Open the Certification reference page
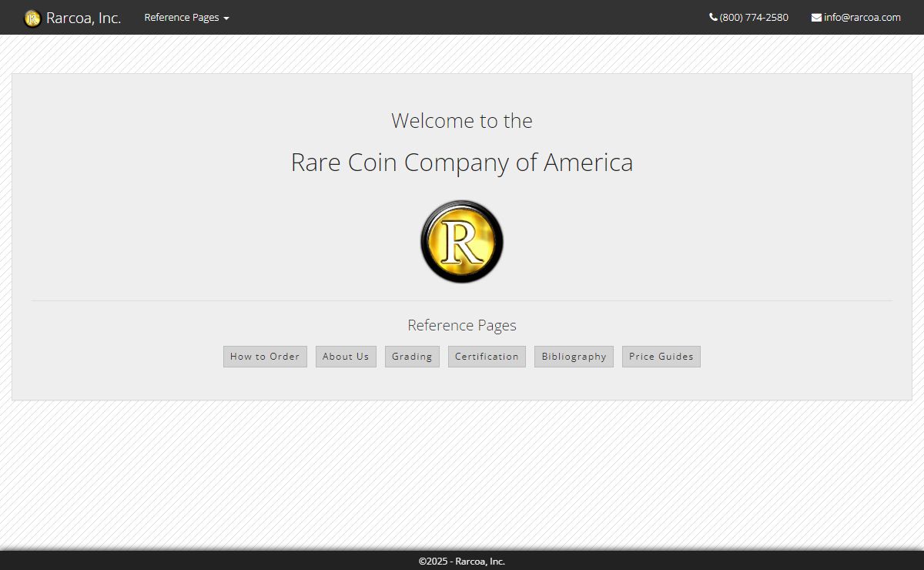924x570 pixels. click(x=487, y=357)
